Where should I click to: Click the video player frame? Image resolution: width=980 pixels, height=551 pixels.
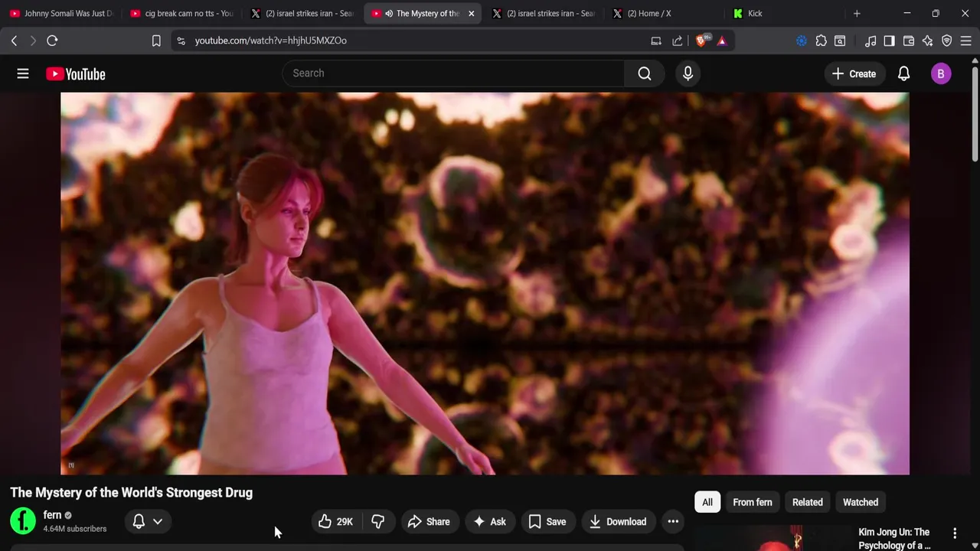click(485, 283)
